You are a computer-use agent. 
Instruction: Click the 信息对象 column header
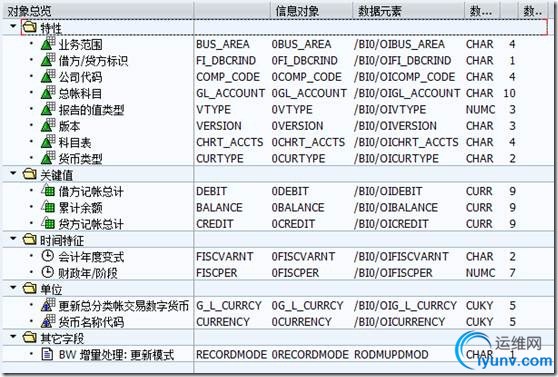(x=311, y=11)
